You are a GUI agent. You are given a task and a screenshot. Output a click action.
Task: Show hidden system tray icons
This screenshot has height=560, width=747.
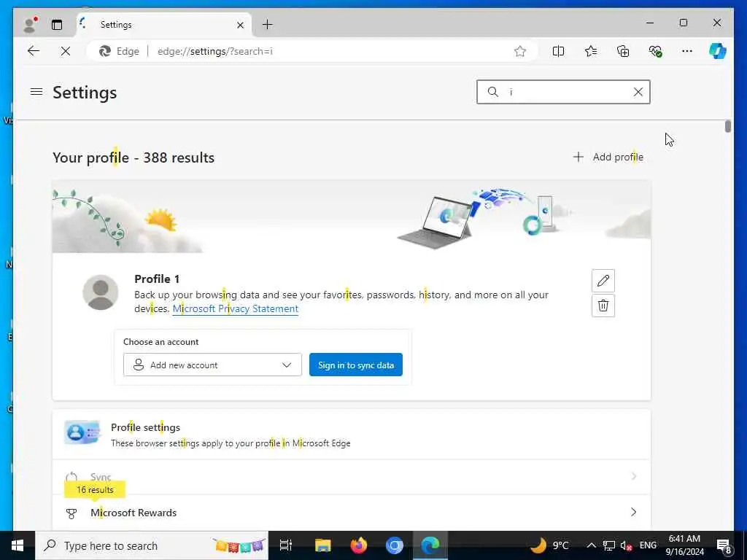point(591,545)
